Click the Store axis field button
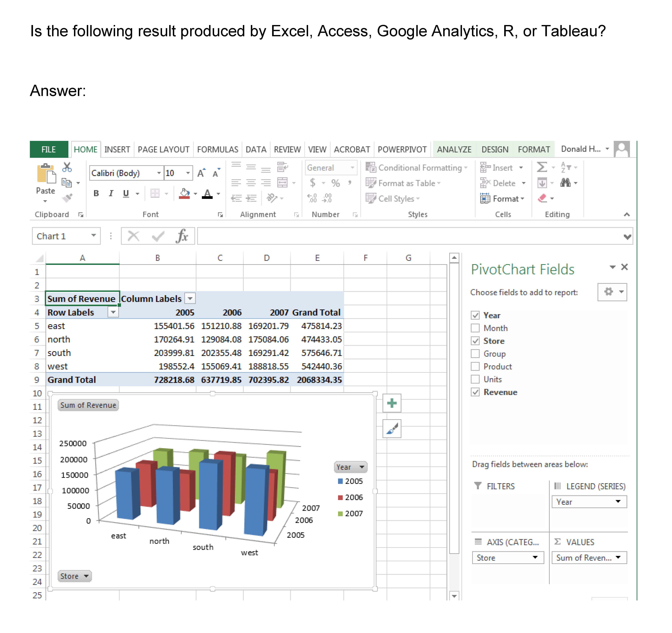 point(74,576)
